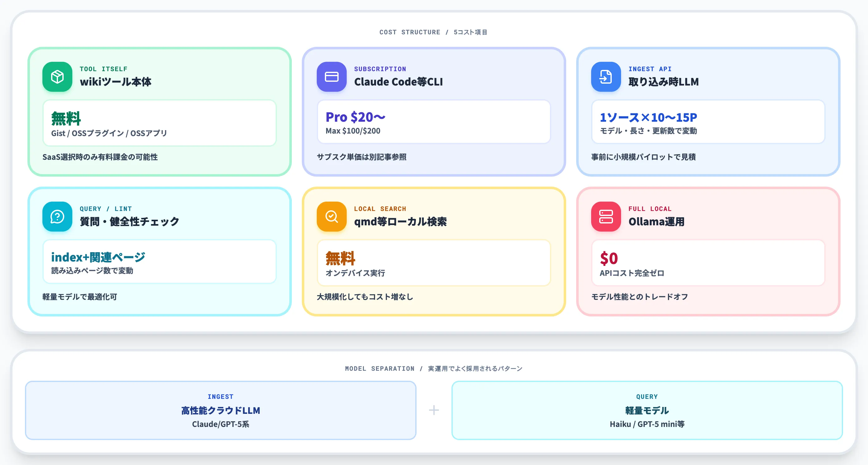Click the 'SUBSCRIPTION' label

coord(380,69)
